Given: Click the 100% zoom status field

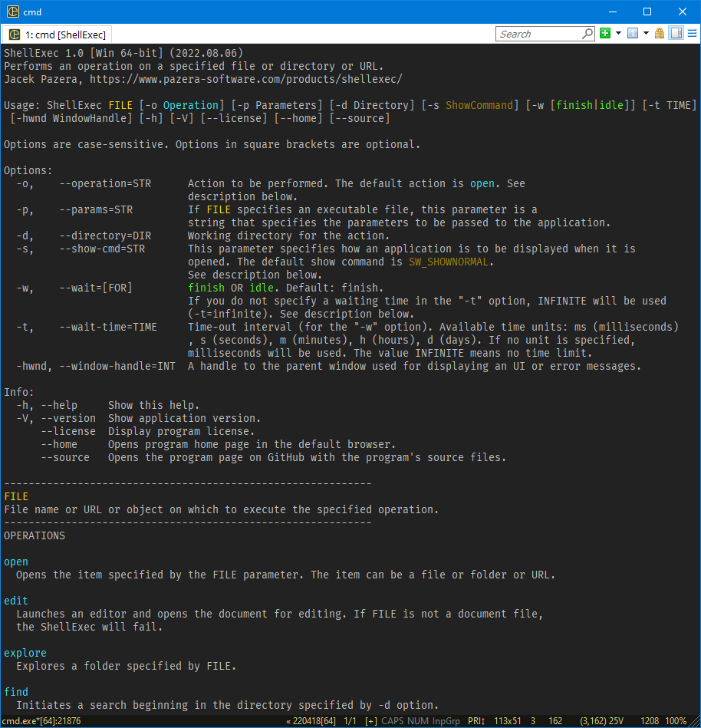Looking at the screenshot, I should point(676,722).
